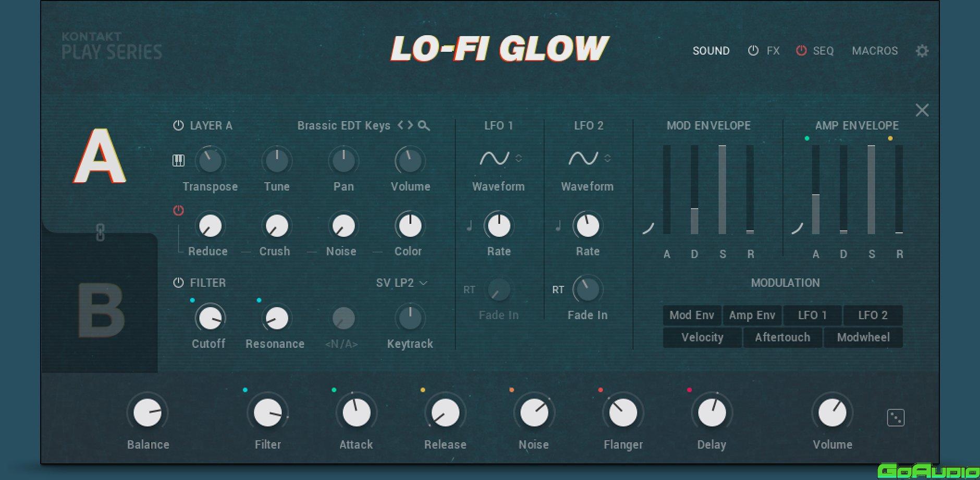Open the LFO 1 waveform selector arrows

point(519,158)
